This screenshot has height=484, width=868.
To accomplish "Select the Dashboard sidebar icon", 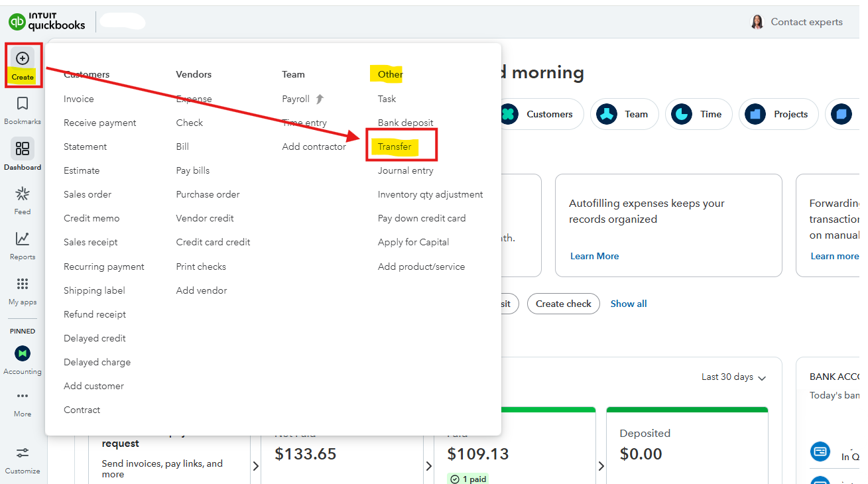I will pyautogui.click(x=23, y=149).
